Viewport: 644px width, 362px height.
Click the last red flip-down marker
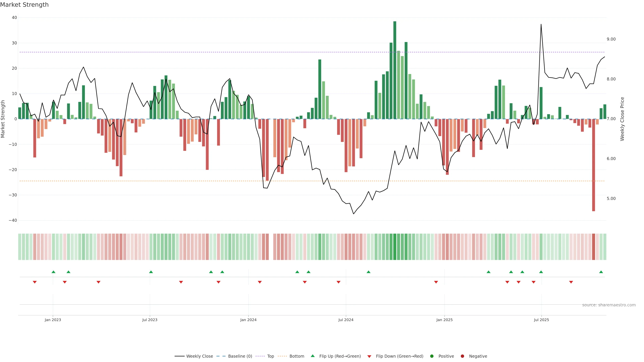pos(571,282)
